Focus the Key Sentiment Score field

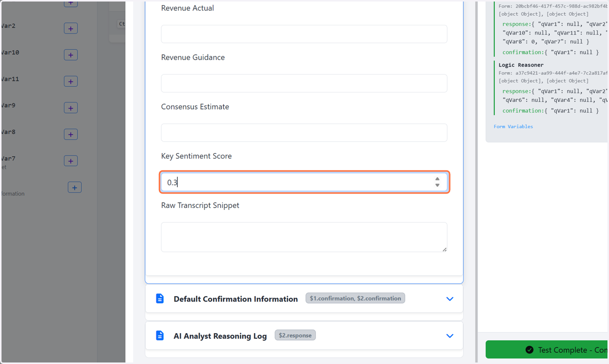304,182
